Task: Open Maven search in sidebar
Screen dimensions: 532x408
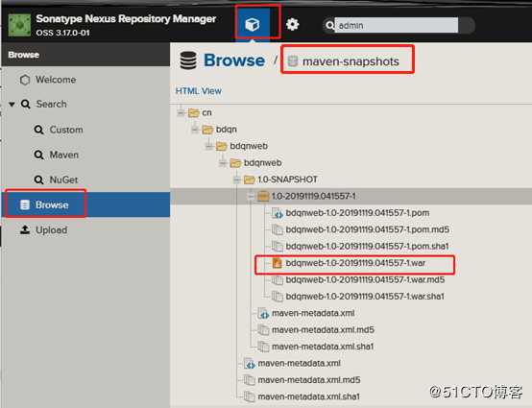Action: [63, 155]
